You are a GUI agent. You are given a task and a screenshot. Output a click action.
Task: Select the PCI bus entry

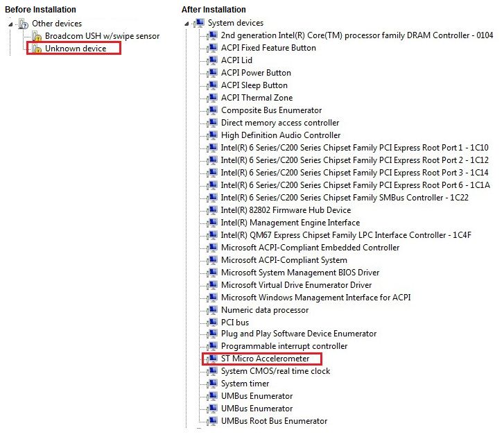(235, 323)
